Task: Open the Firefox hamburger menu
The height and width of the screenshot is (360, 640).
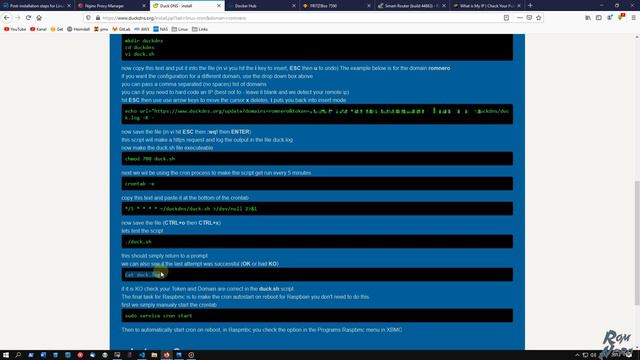Action: 633,18
